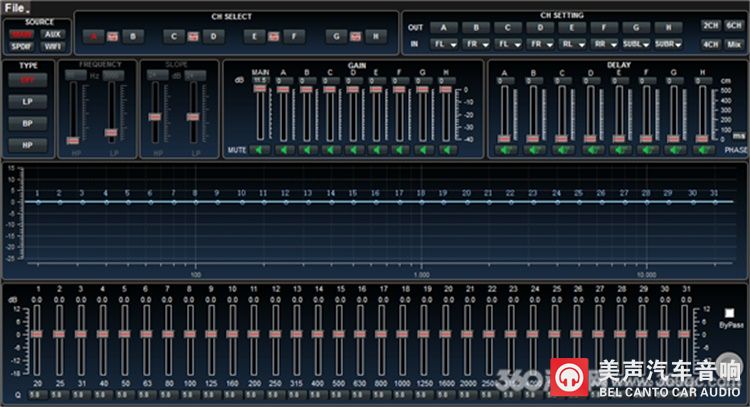
Task: Select AUX as the source
Action: [53, 34]
